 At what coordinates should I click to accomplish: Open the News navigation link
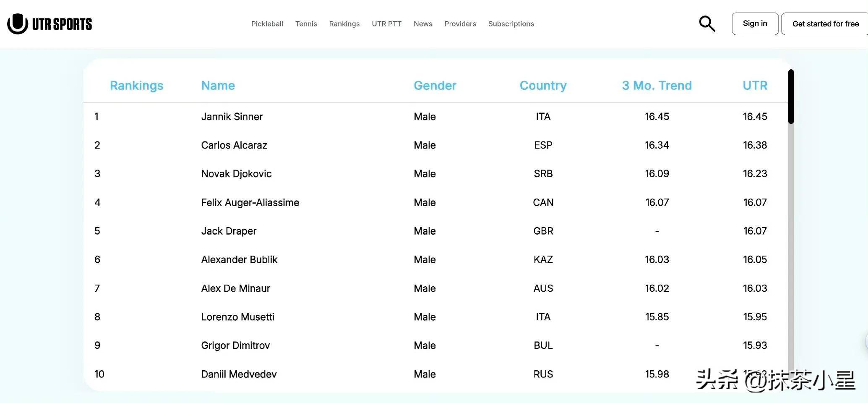[x=422, y=24]
